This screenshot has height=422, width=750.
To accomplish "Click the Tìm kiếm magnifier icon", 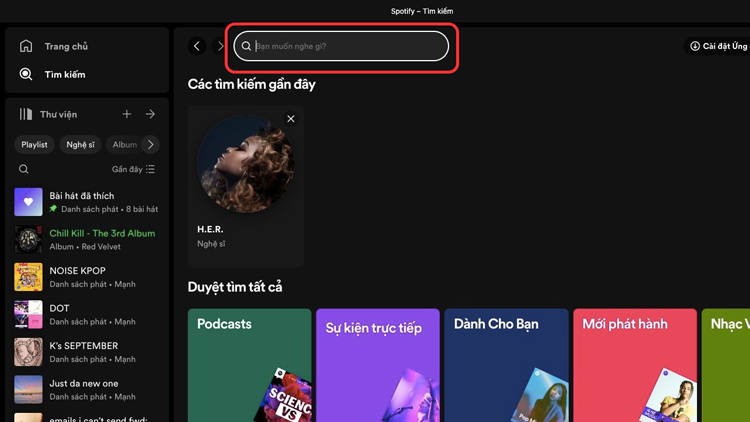I will pos(26,74).
